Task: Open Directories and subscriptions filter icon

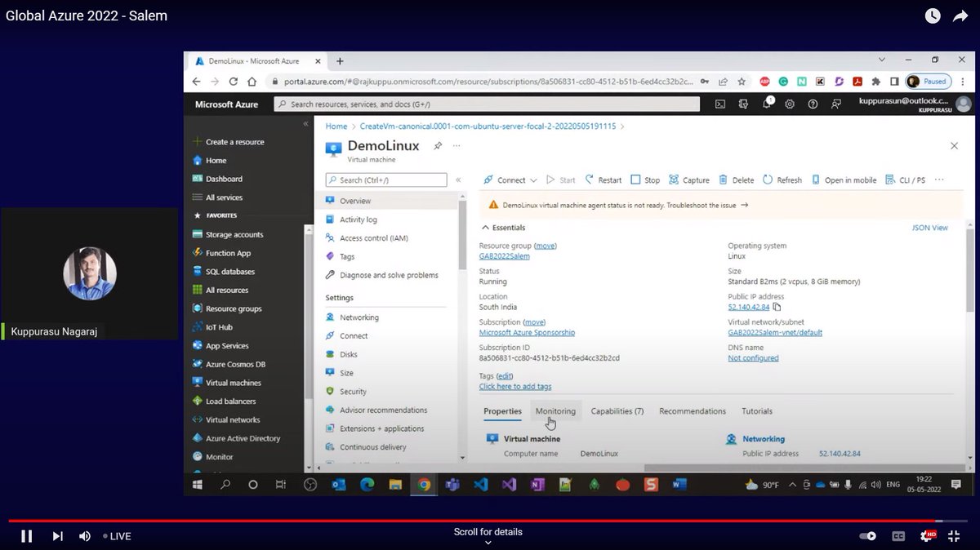Action: pos(743,104)
